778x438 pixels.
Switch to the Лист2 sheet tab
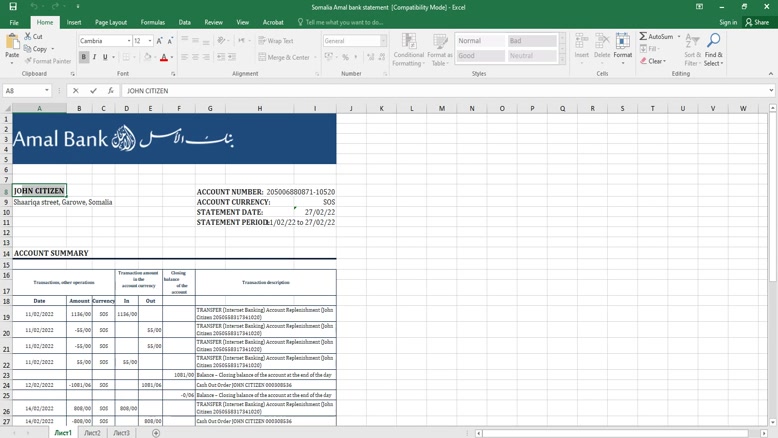(x=92, y=433)
